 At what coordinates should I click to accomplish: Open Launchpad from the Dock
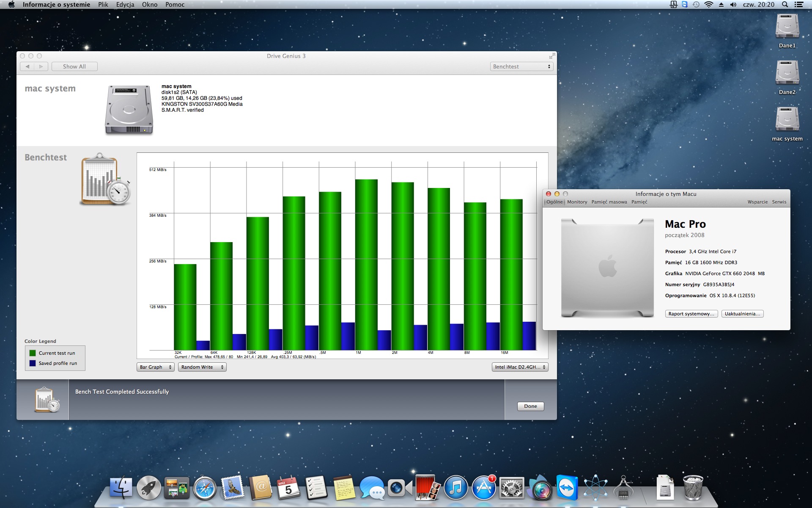(149, 488)
